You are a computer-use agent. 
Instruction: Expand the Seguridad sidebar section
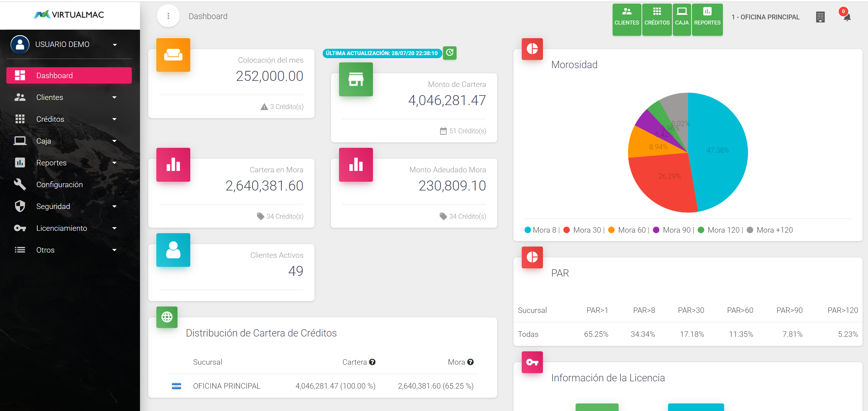(53, 206)
